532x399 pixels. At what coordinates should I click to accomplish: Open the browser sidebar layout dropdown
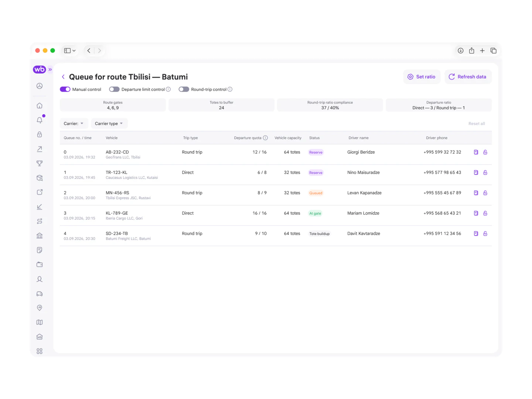coord(70,51)
